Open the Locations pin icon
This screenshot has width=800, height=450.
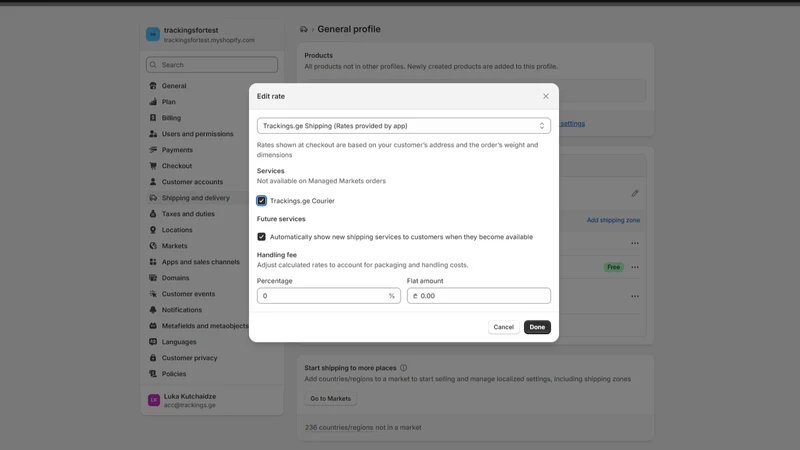point(153,230)
